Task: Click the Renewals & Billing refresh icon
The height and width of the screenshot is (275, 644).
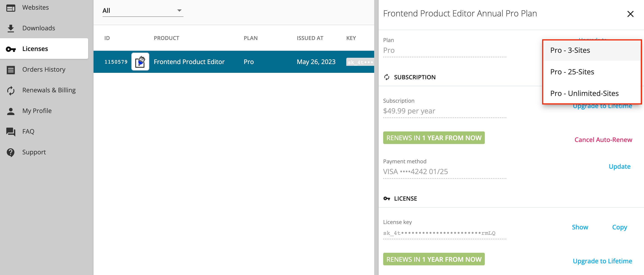Action: pyautogui.click(x=11, y=91)
